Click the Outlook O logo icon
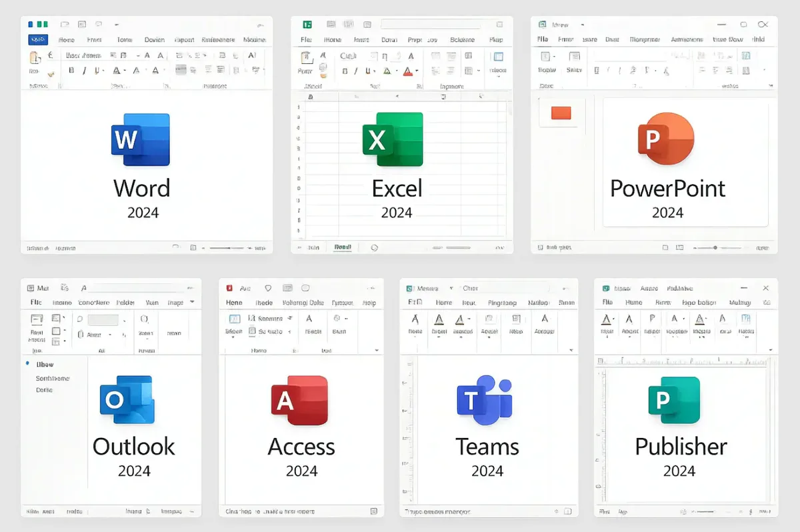 pos(127,400)
